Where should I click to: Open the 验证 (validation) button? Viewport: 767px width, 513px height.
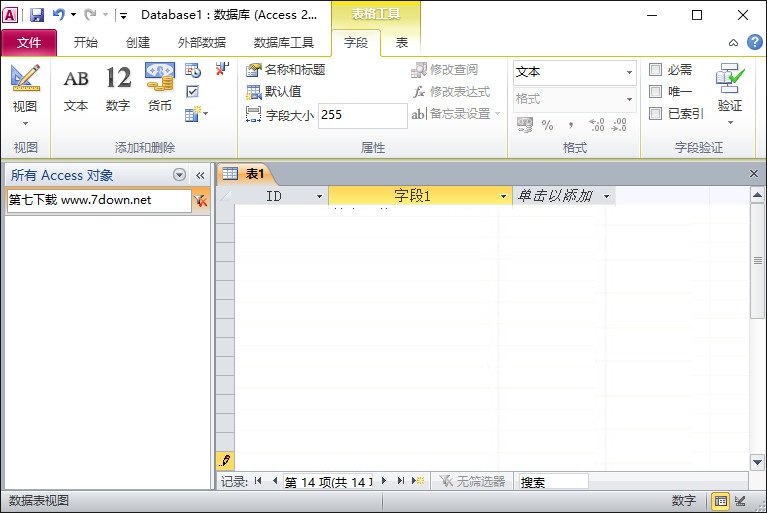click(730, 90)
